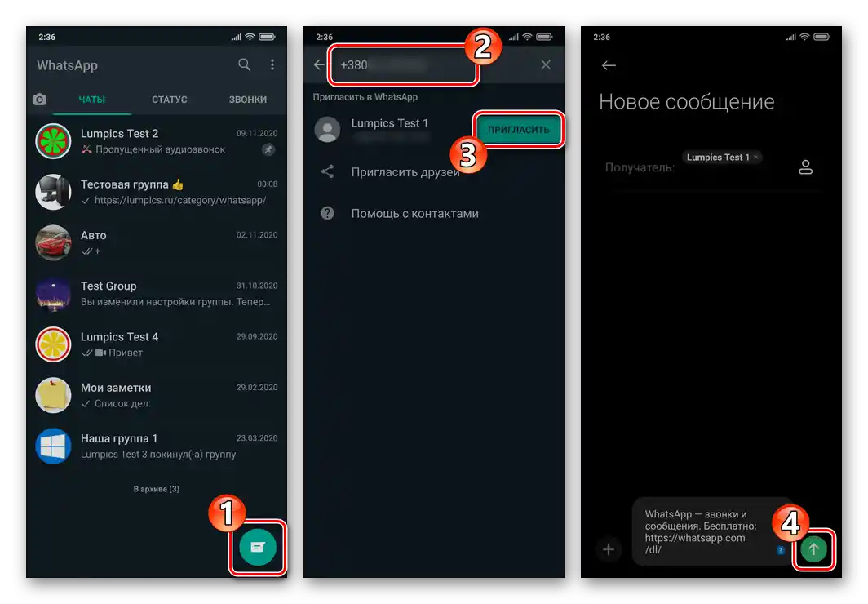Click the message text box with WhatsApp link
868x604 pixels.
click(711, 531)
